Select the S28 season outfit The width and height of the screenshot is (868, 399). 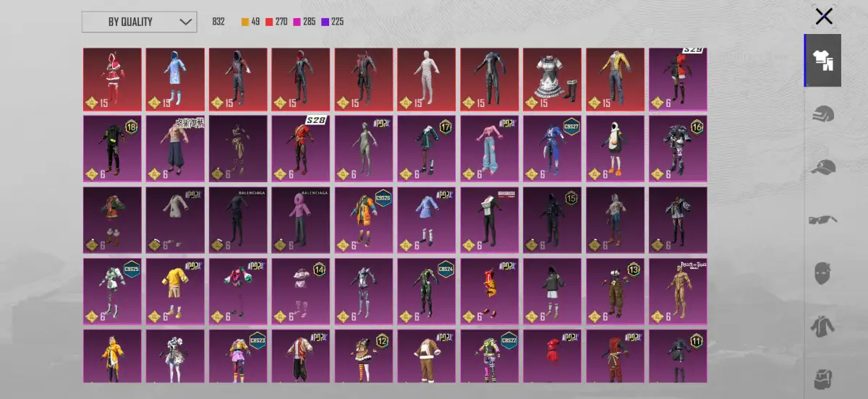point(301,148)
